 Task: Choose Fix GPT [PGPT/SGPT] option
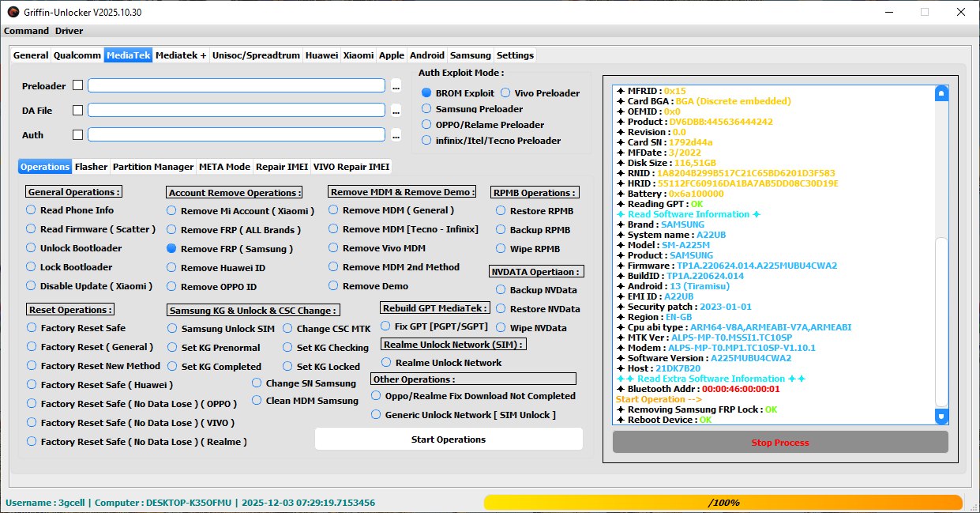(x=435, y=326)
